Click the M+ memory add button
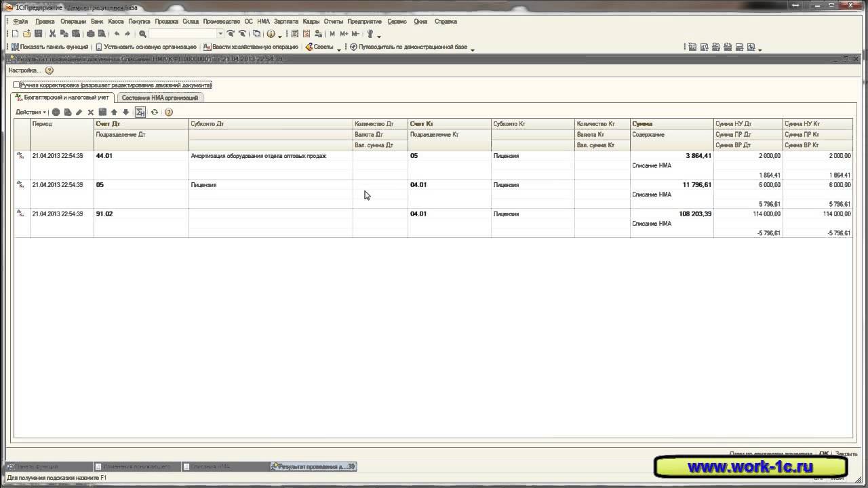 (344, 34)
